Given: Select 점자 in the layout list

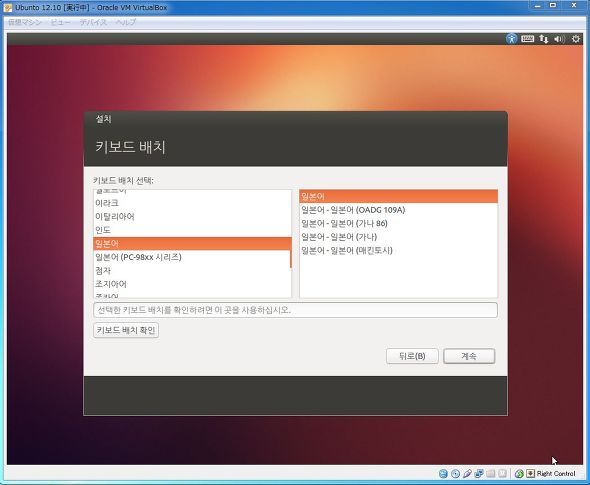Looking at the screenshot, I should (x=192, y=271).
